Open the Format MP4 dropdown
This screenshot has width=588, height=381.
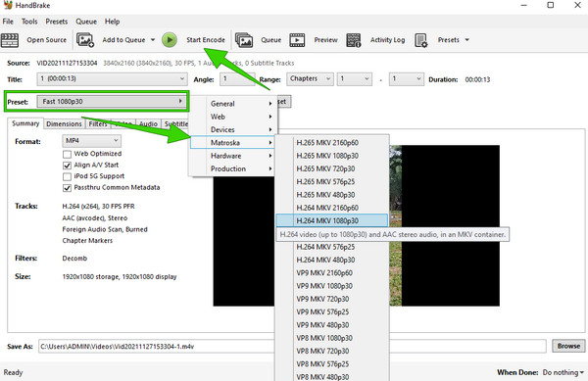(x=91, y=140)
